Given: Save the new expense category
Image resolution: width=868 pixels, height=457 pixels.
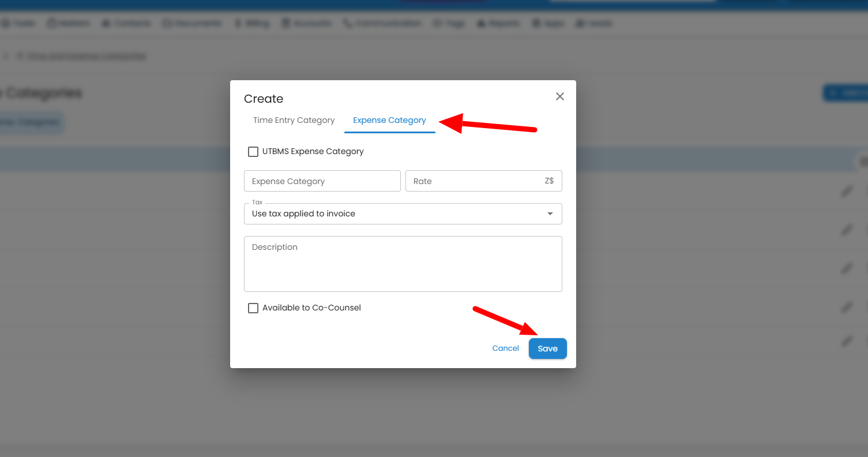Looking at the screenshot, I should tap(547, 349).
